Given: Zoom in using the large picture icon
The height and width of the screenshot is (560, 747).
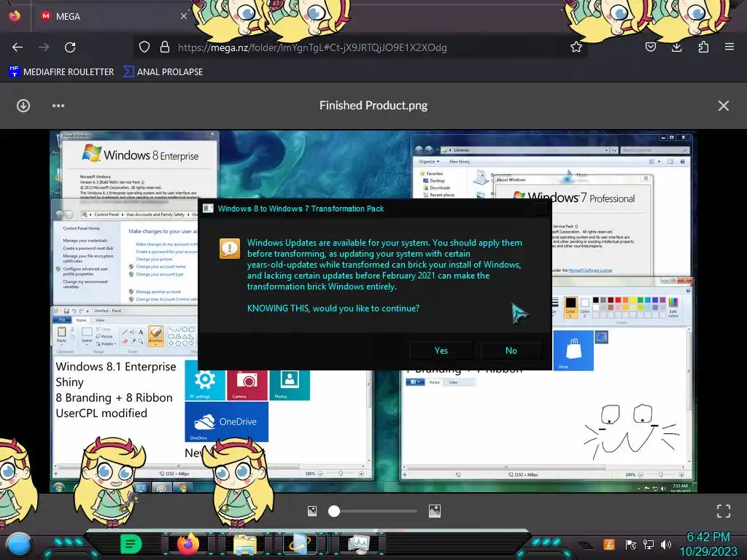Looking at the screenshot, I should 435,511.
